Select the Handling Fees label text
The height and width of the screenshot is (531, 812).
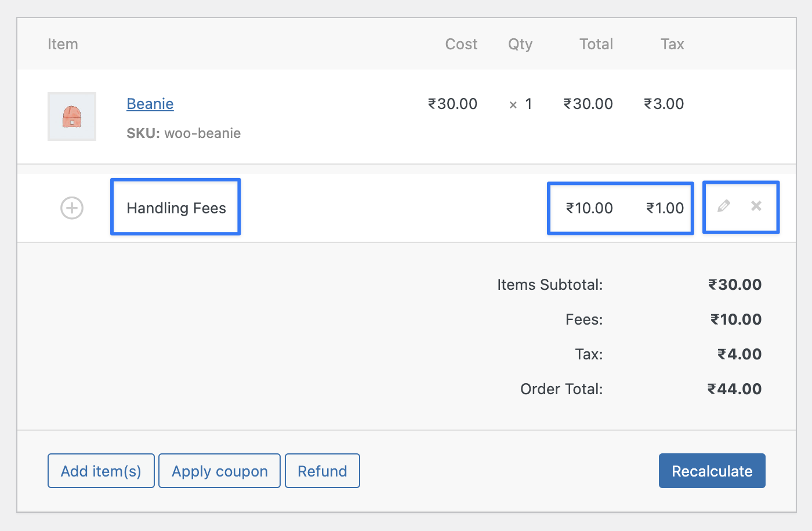tap(176, 208)
